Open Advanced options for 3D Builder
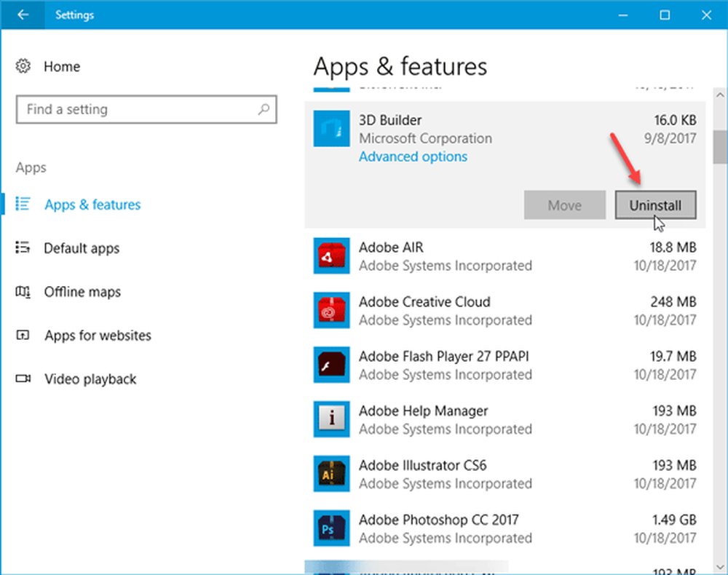Image resolution: width=728 pixels, height=575 pixels. tap(413, 156)
